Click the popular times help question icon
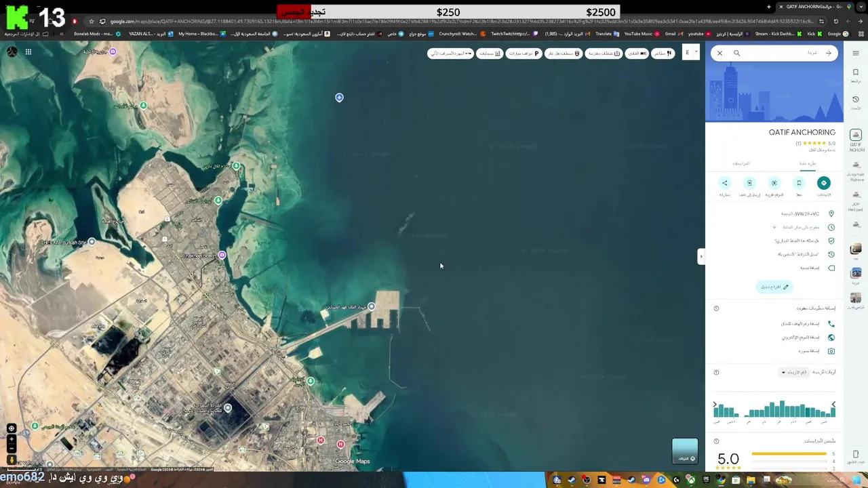 click(716, 372)
